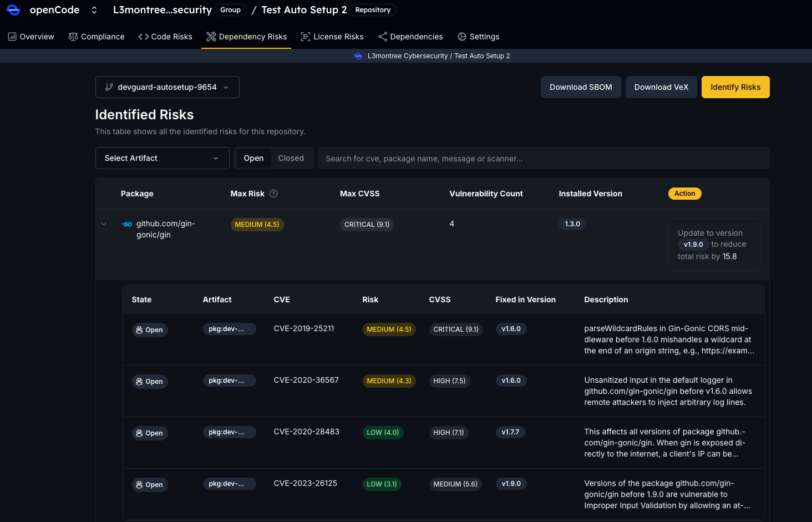Click the package MEDIUM (4.5) max risk badge
The image size is (812, 522).
coord(257,224)
